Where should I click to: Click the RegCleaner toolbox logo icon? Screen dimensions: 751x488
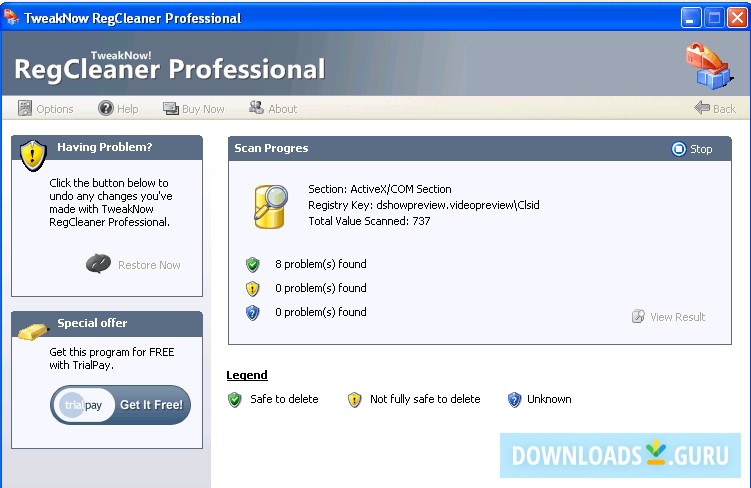coord(708,66)
